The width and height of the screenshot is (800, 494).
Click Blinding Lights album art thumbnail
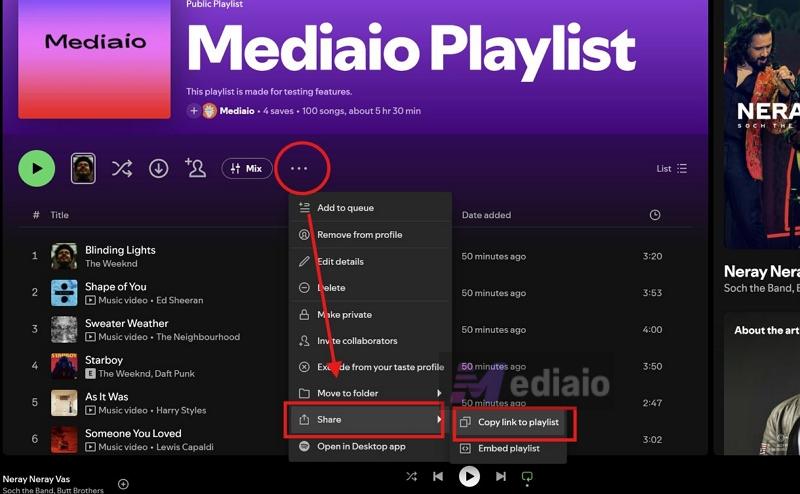(64, 256)
